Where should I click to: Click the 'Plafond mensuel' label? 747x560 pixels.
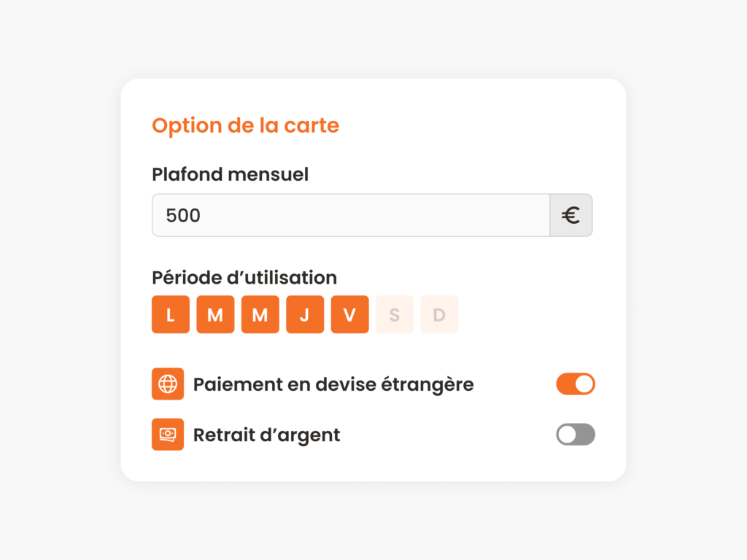230,174
